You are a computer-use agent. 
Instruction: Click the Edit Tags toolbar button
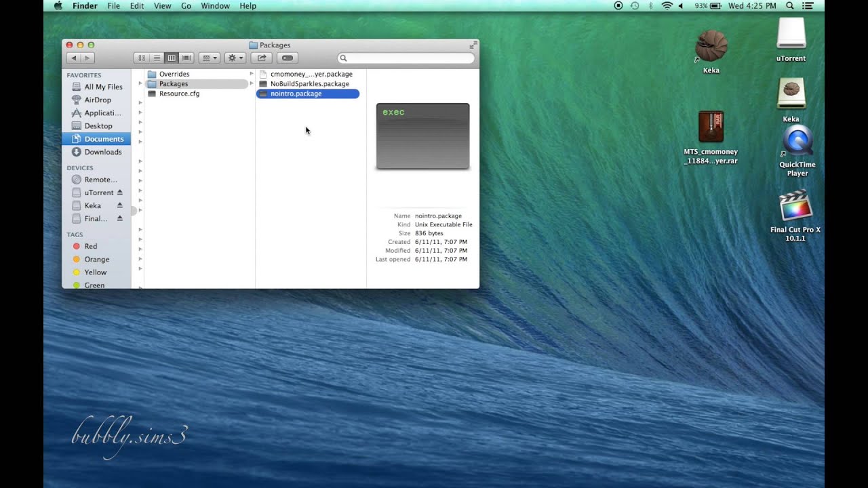pyautogui.click(x=287, y=58)
